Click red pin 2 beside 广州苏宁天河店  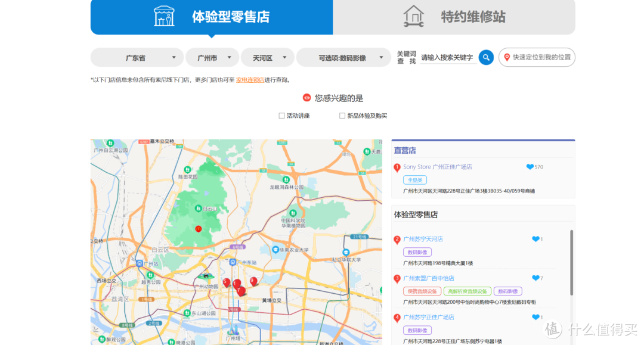point(397,240)
